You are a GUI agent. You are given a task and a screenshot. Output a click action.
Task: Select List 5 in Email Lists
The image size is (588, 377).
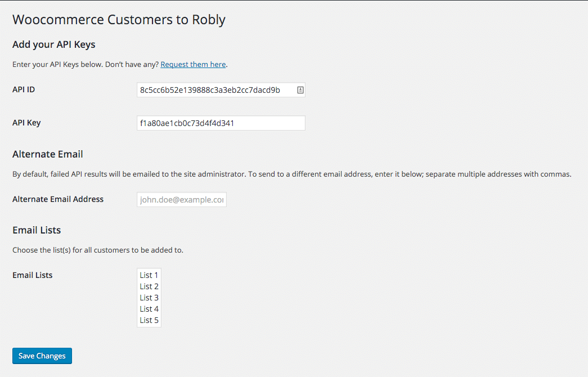(149, 320)
